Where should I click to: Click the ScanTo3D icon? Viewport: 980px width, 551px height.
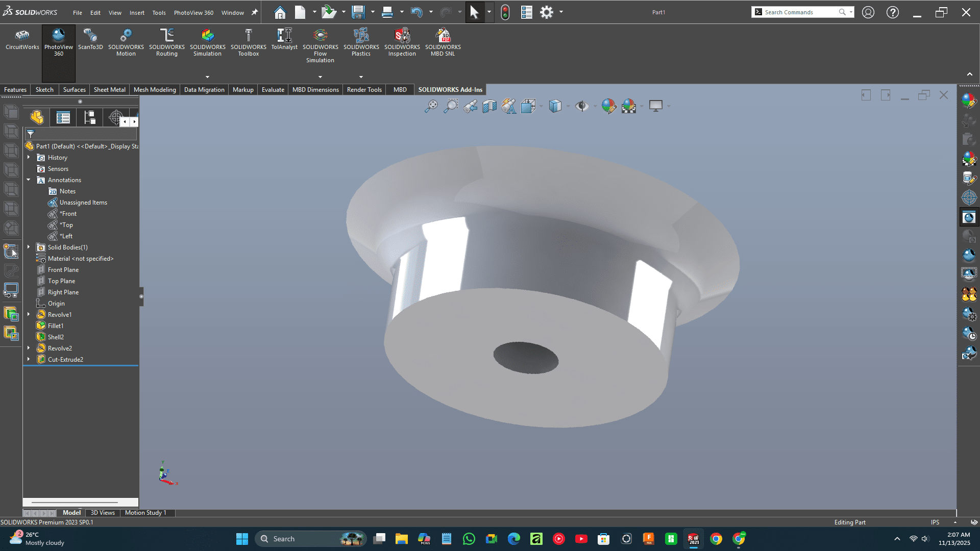[x=90, y=40]
